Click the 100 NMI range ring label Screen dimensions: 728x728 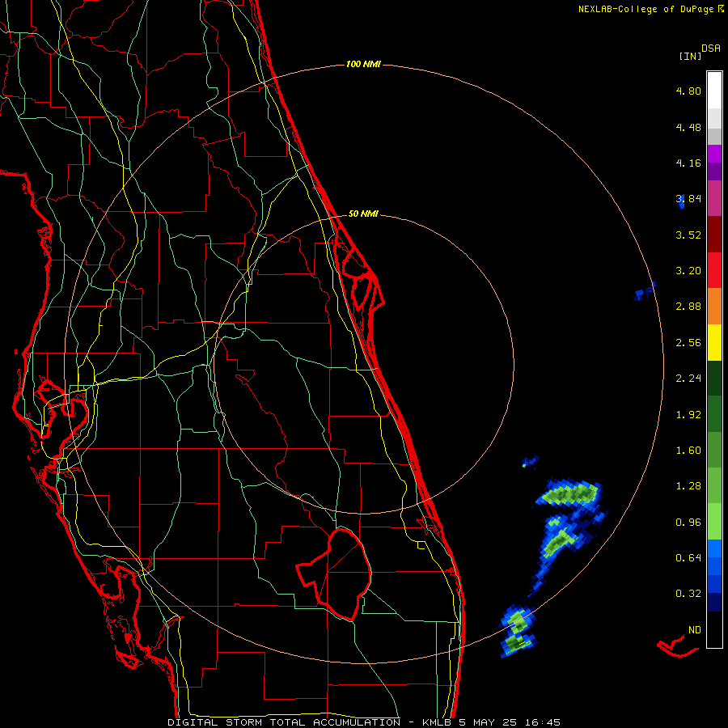click(363, 64)
